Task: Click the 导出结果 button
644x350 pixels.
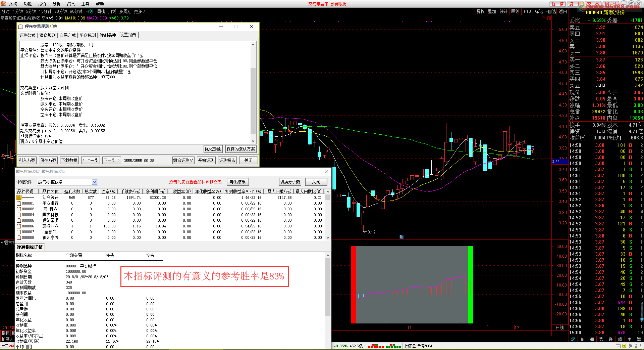Action: pos(237,182)
